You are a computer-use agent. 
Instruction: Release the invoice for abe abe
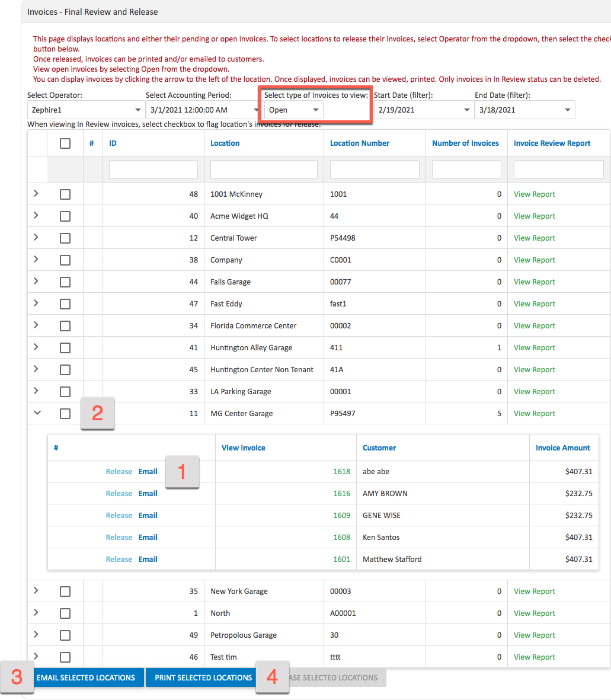[x=119, y=471]
